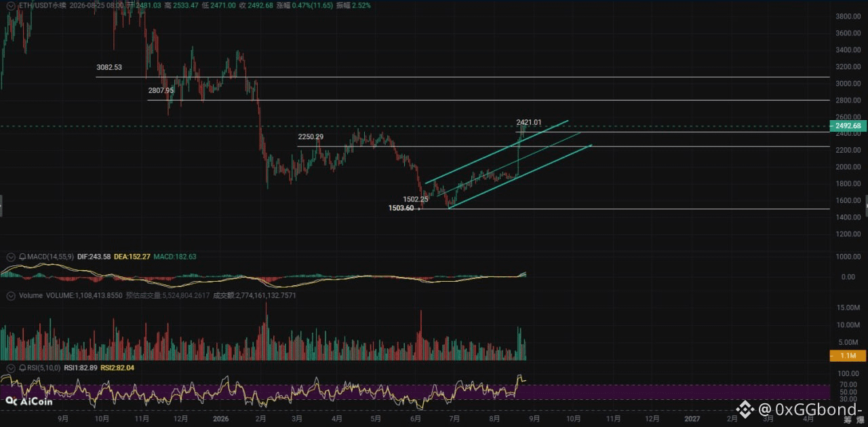This screenshot has height=427, width=868.
Task: Collapse the MACD indicator pane chevron
Action: click(x=11, y=257)
